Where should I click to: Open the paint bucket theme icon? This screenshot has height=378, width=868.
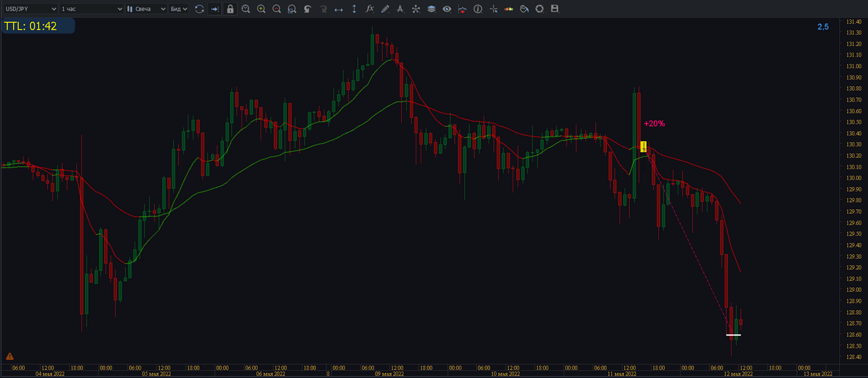tap(524, 9)
